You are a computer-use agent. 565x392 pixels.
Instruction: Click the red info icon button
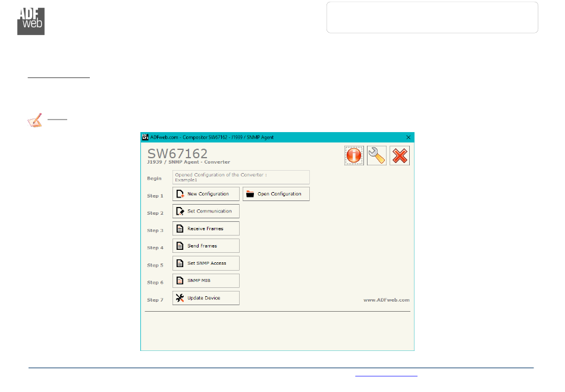(x=354, y=156)
